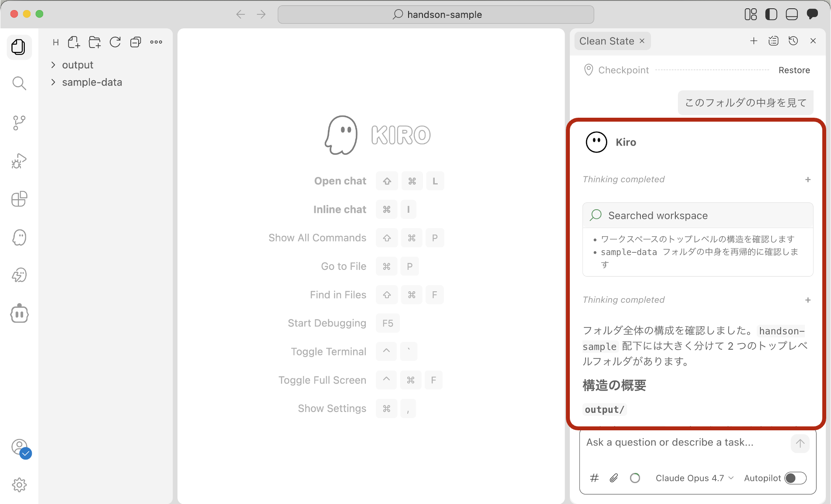Image resolution: width=831 pixels, height=504 pixels.
Task: Restore the checkpoint
Action: pyautogui.click(x=794, y=70)
